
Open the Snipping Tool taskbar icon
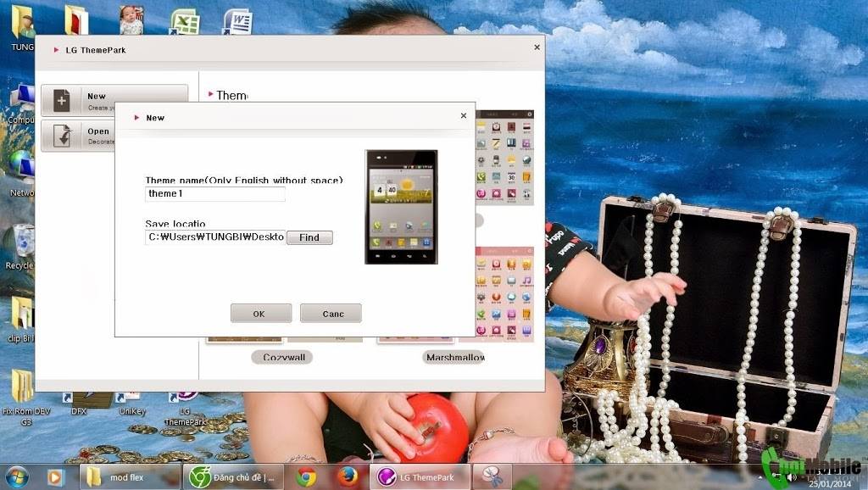(x=492, y=476)
